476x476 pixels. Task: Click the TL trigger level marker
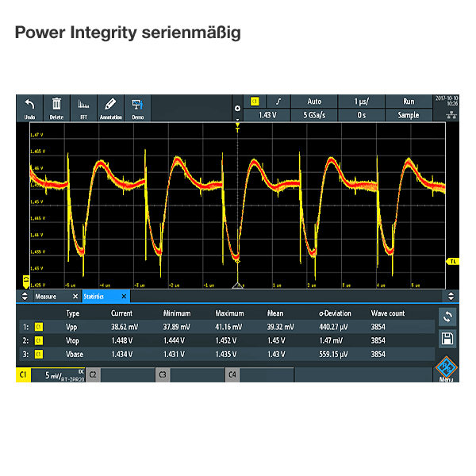453,261
